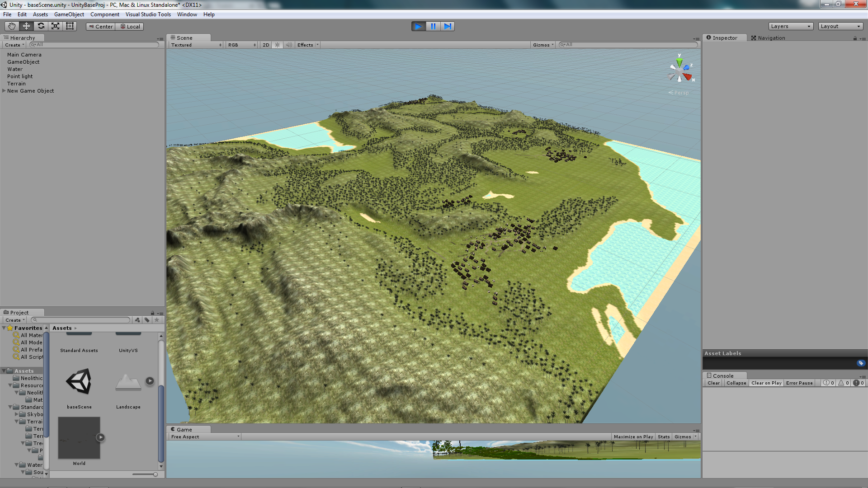Screen dimensions: 868x488
Task: Expand New Game Object in Hierarchy
Action: pyautogui.click(x=4, y=91)
